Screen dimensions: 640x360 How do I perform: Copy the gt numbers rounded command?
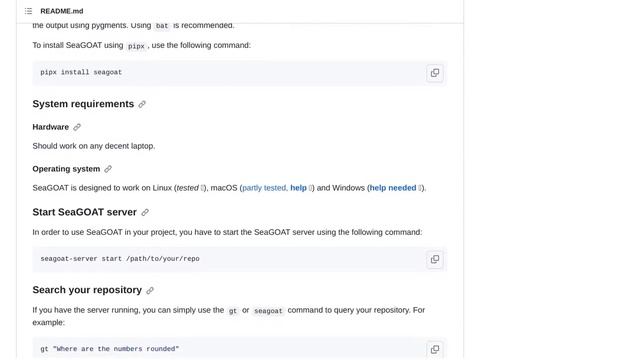pyautogui.click(x=435, y=349)
